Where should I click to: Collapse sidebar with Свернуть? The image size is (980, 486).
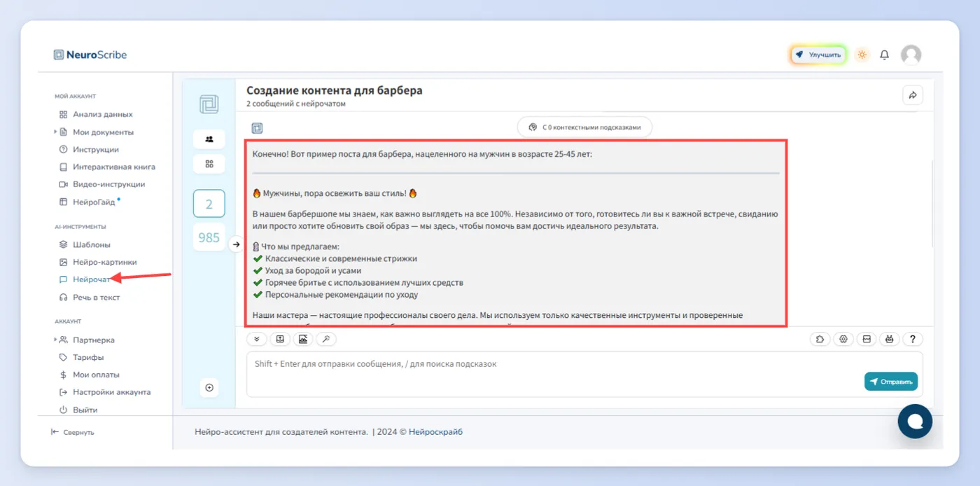(x=73, y=432)
